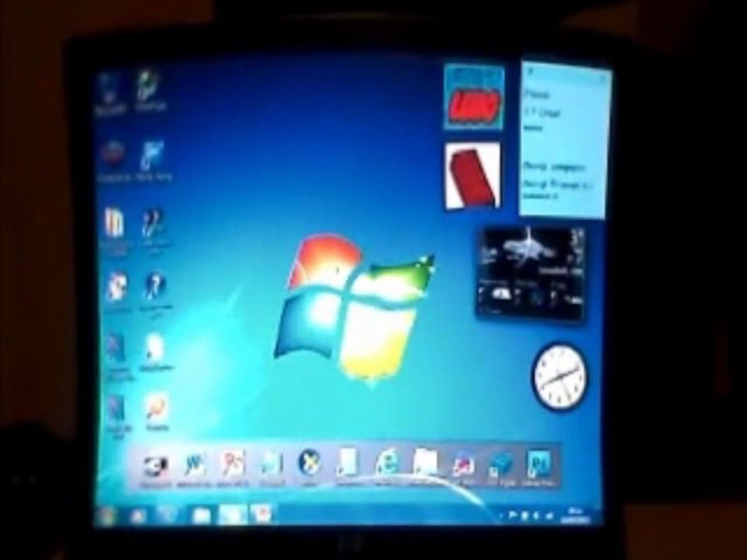Launch the black-and-white first dock icon
Image resolution: width=747 pixels, height=560 pixels.
(x=156, y=467)
